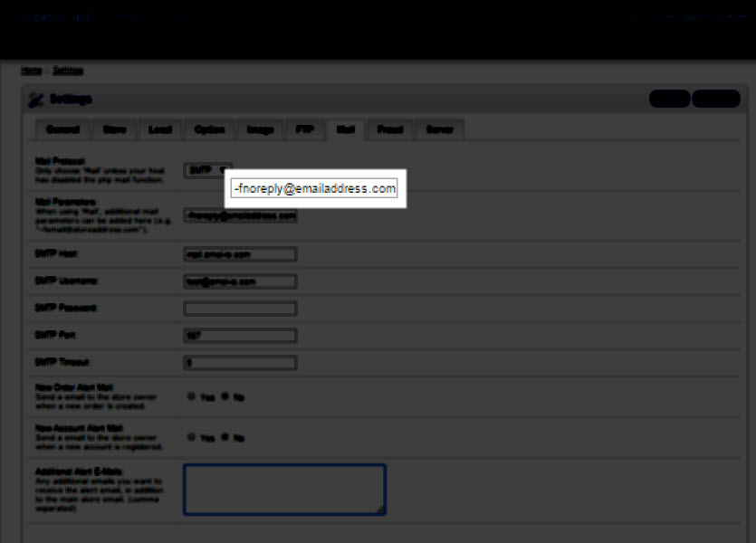The height and width of the screenshot is (543, 756).
Task: Follow the Settings breadcrumb link
Action: pos(68,71)
